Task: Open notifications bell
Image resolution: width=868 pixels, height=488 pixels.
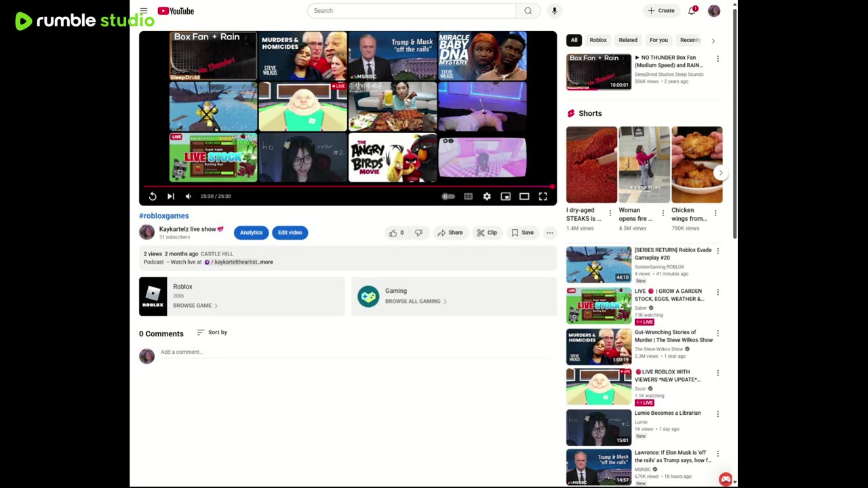Action: 692,10
